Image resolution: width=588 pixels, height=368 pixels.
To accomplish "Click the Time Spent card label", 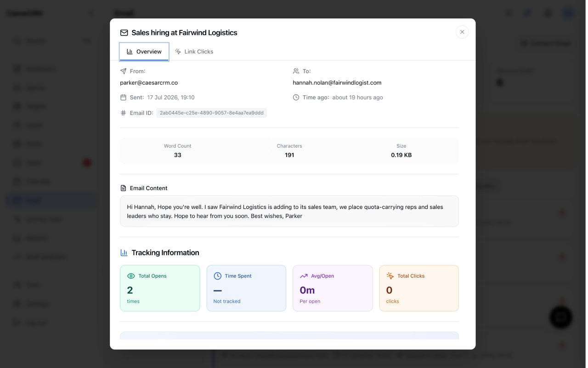I will 238,276.
